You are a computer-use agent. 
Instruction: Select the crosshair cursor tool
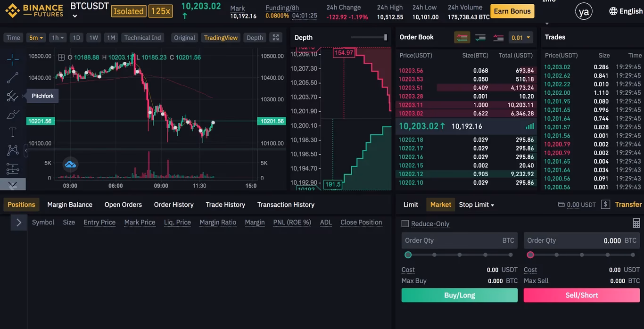click(13, 59)
